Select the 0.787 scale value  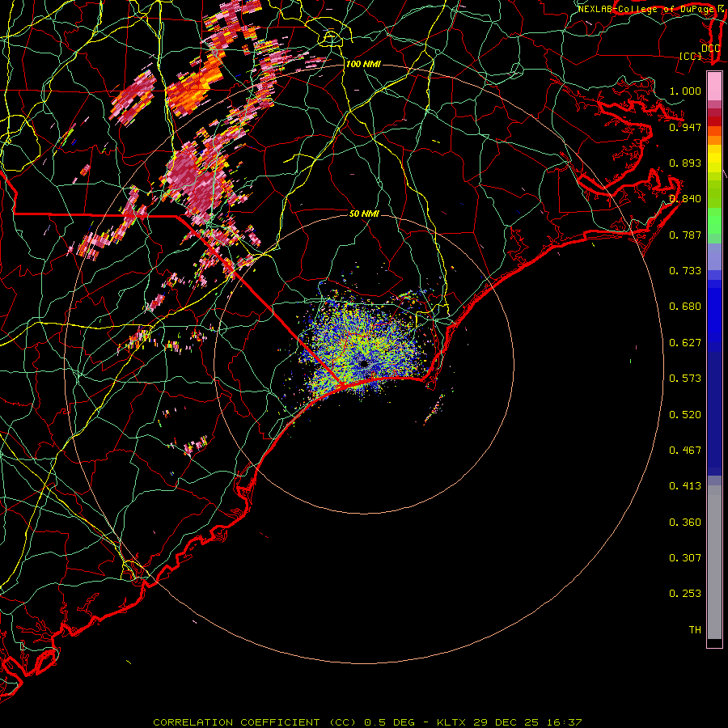685,235
